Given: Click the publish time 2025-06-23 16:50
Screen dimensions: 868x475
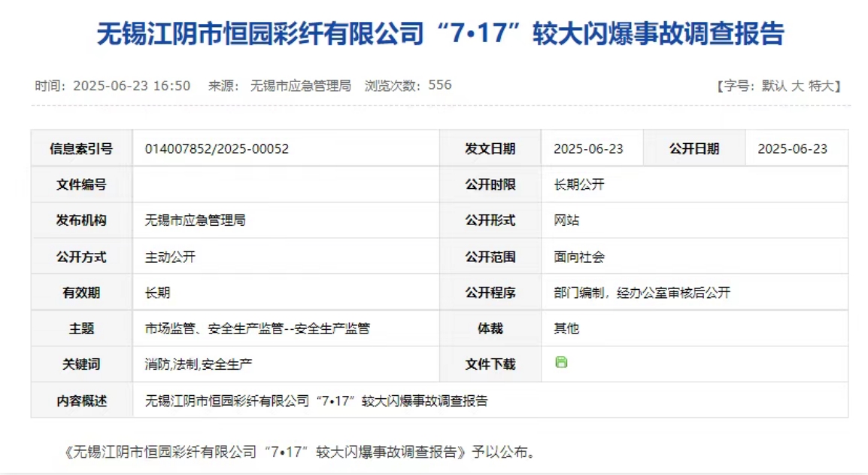Looking at the screenshot, I should click(132, 86).
